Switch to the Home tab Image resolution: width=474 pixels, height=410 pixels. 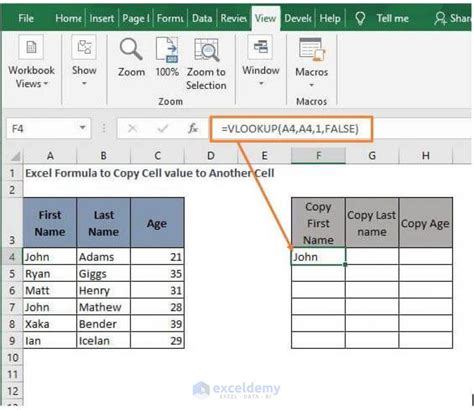pyautogui.click(x=68, y=18)
